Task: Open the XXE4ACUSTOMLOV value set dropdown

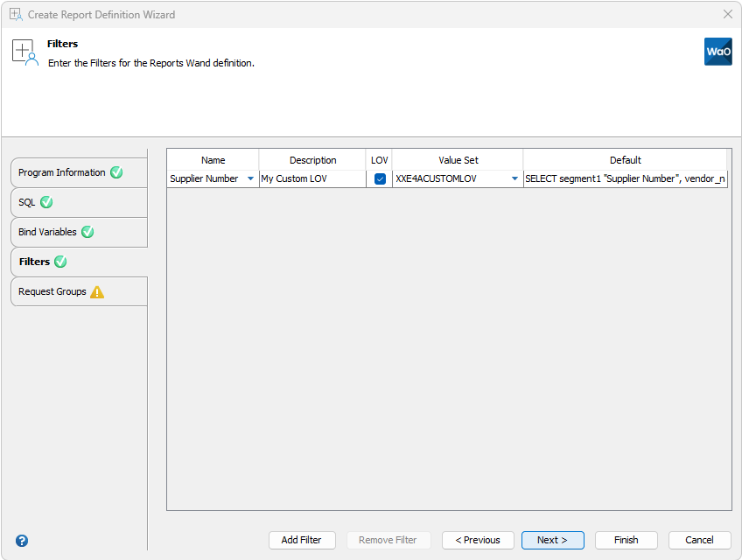Action: (x=514, y=178)
